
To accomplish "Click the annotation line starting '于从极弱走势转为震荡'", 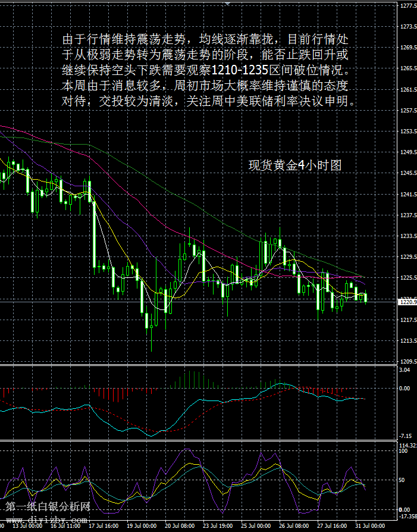I will tap(205, 54).
